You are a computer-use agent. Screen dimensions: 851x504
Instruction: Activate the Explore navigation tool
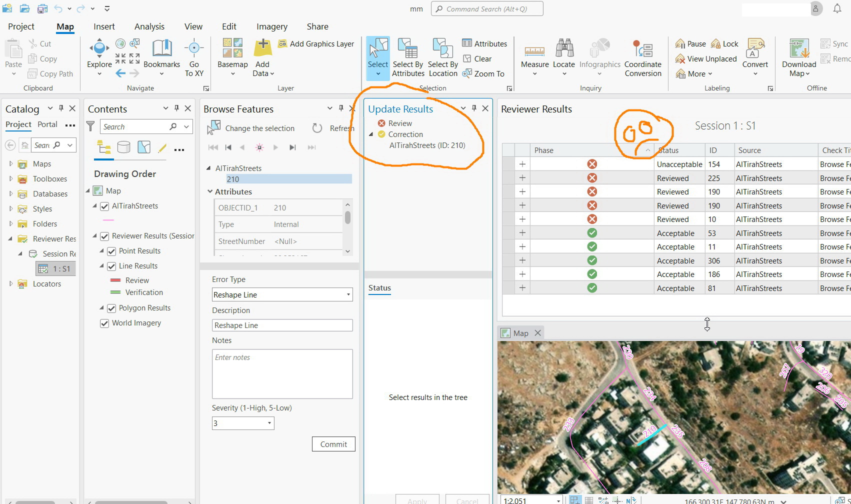98,55
